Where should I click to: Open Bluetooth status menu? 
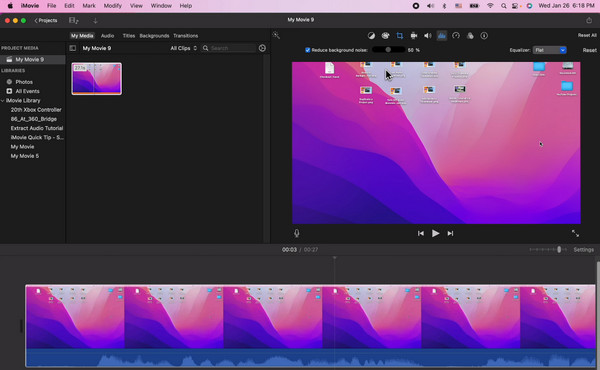tap(444, 6)
